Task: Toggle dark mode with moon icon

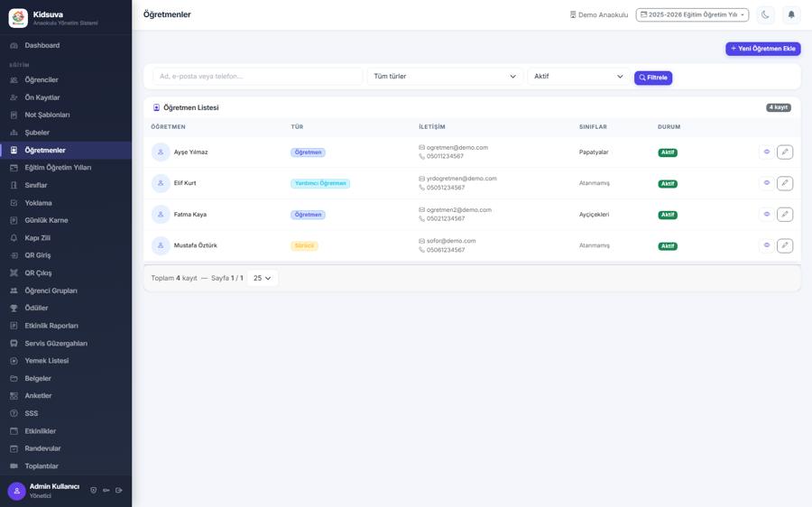Action: coord(765,15)
